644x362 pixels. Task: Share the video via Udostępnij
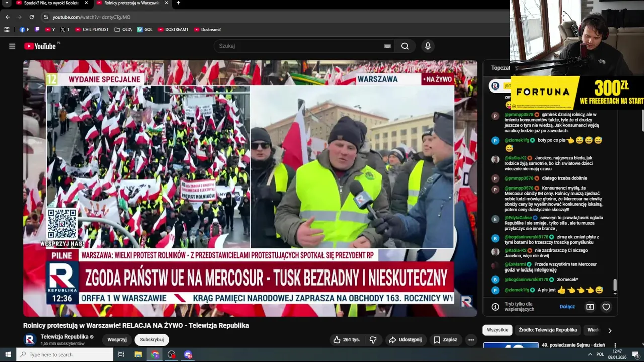tap(406, 340)
